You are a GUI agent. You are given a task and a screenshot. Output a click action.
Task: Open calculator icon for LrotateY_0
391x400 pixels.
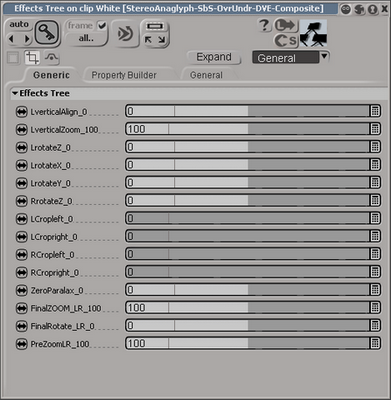[x=375, y=182]
